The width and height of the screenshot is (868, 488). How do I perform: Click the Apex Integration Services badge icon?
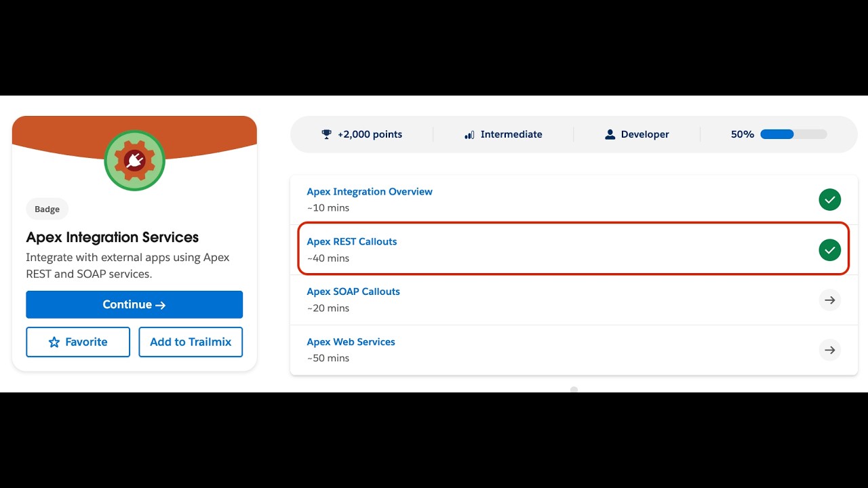134,161
